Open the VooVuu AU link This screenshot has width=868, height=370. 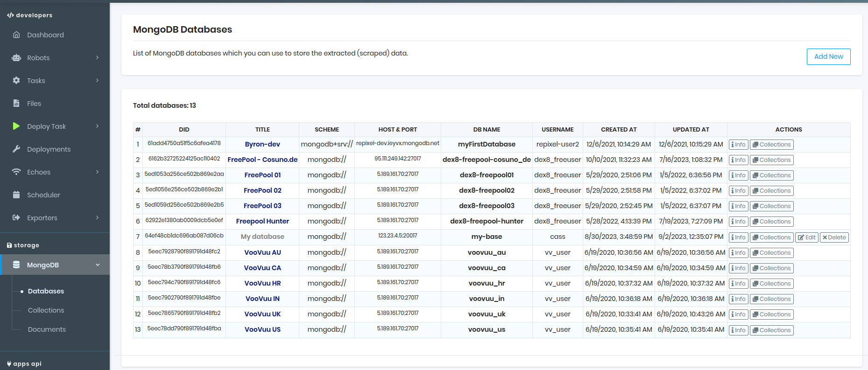(x=262, y=252)
